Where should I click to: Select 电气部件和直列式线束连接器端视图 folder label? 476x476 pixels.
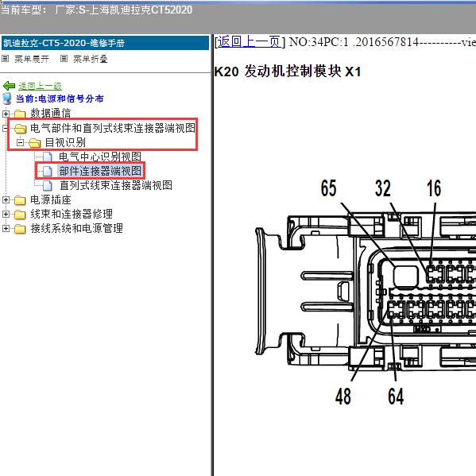(x=113, y=128)
